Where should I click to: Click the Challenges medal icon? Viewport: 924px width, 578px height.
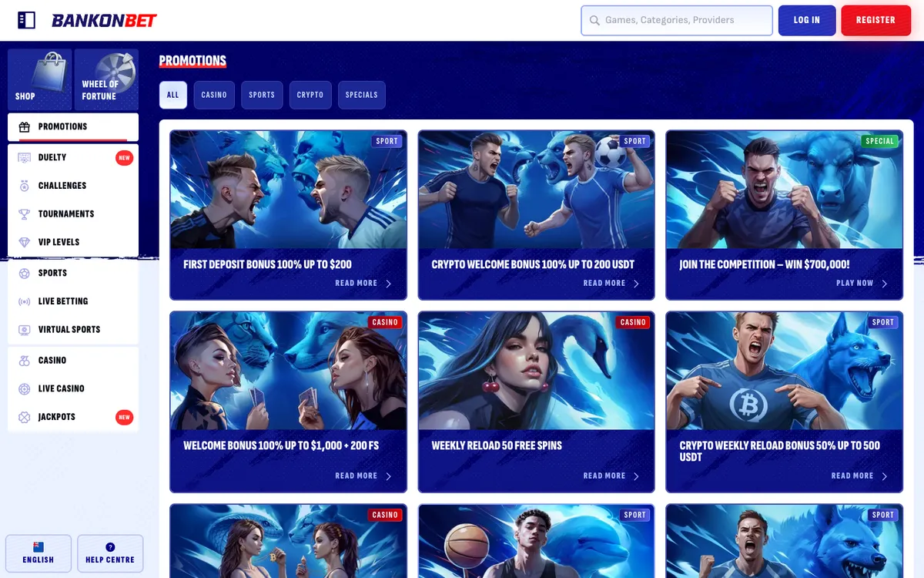pos(25,186)
